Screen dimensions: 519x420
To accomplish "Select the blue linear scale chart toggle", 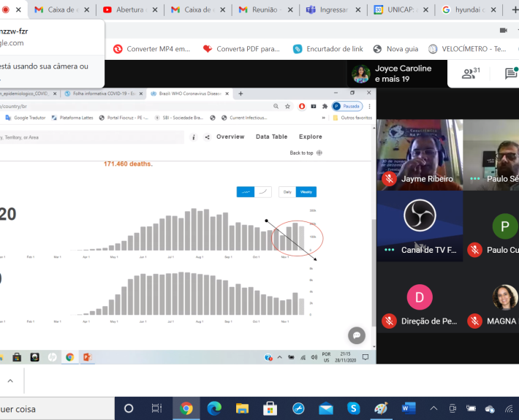I will coord(246,191).
